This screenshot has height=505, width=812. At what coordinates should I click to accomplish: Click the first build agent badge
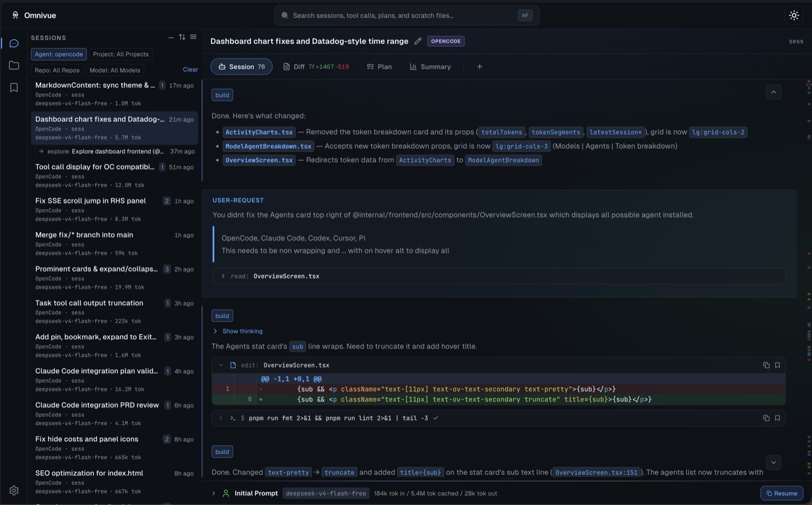(222, 95)
